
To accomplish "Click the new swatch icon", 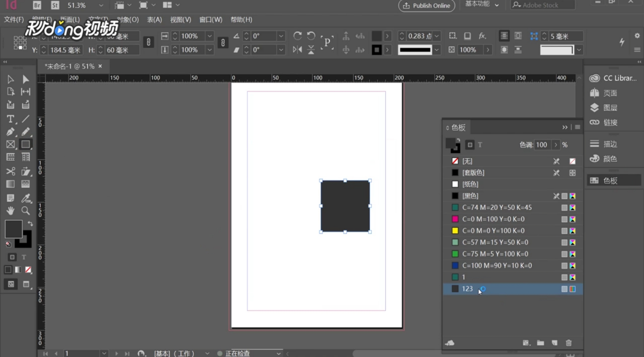I will pyautogui.click(x=554, y=343).
